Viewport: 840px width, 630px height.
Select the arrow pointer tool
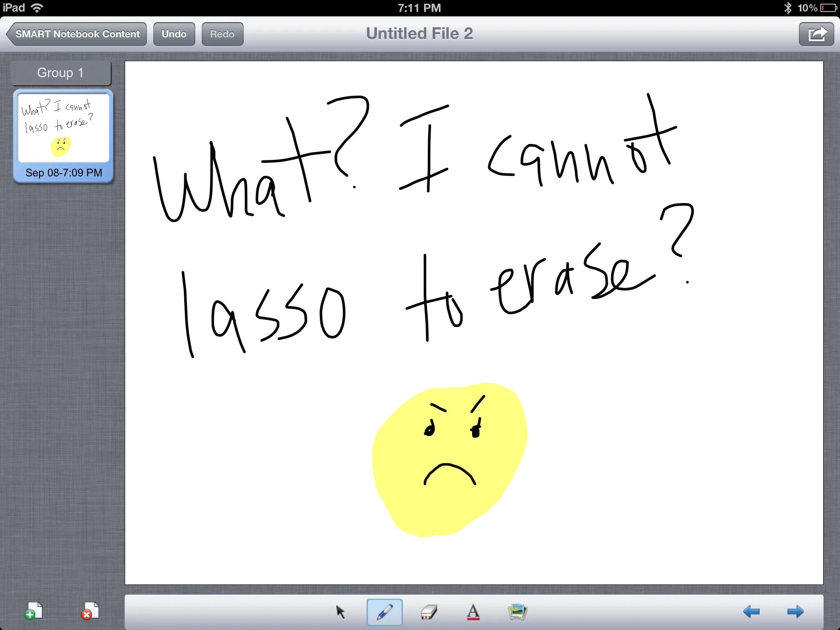pyautogui.click(x=340, y=612)
